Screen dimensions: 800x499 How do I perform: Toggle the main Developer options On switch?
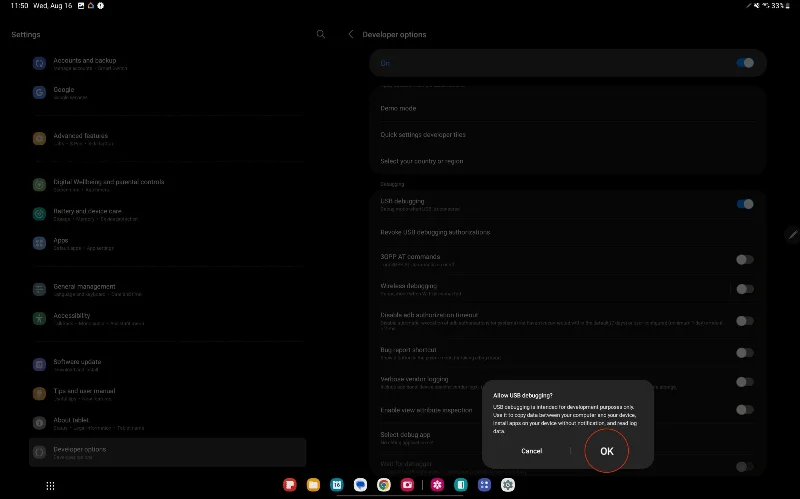point(745,63)
